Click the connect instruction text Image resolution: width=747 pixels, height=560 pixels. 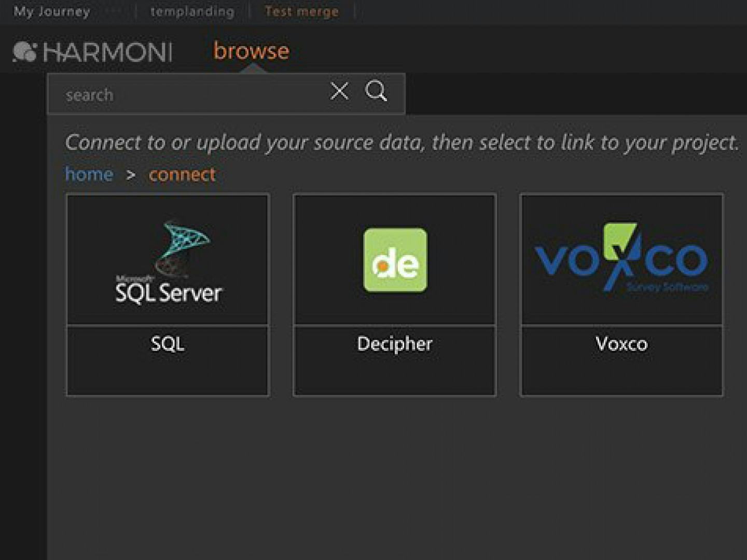(402, 143)
